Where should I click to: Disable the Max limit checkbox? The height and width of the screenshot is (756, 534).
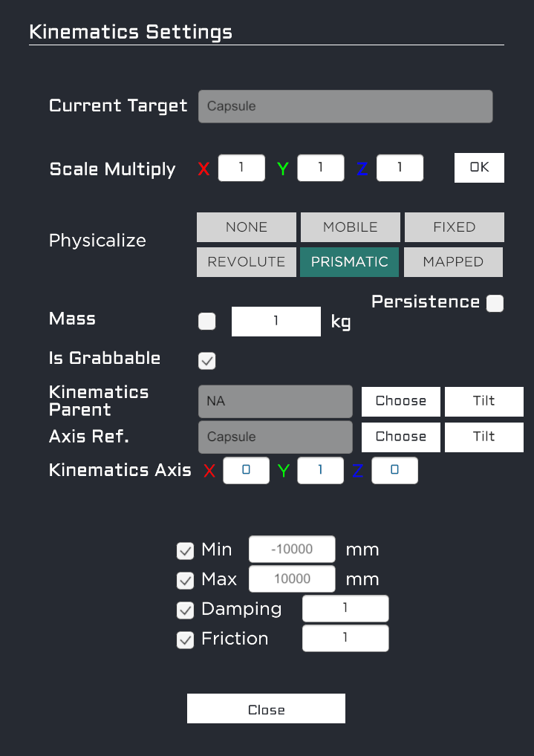185,580
